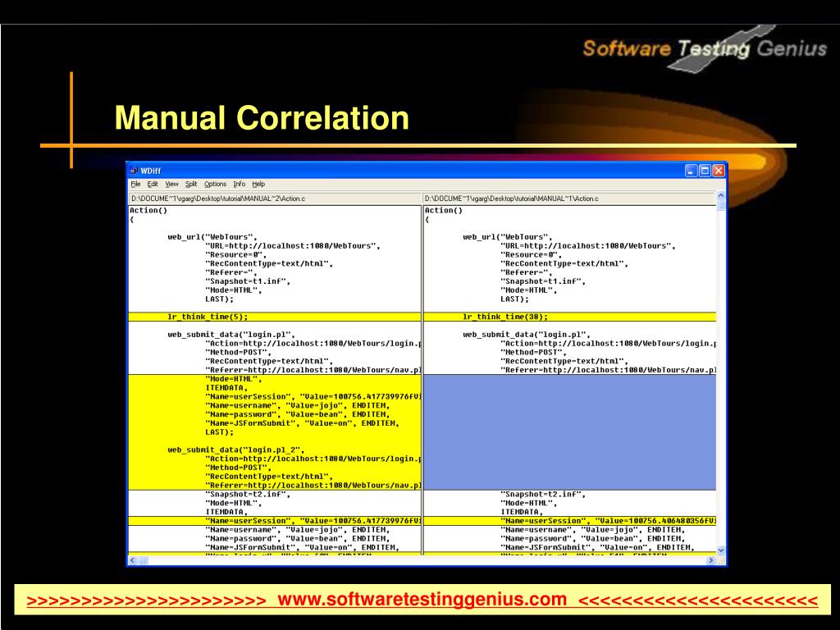Click the MANUAL~1 Action.c file path header

(569, 199)
